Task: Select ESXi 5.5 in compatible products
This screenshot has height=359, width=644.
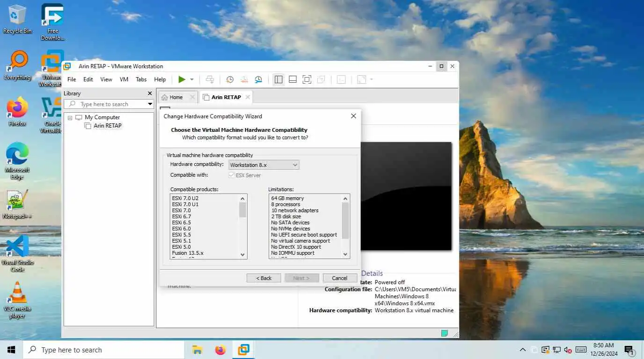Action: (182, 235)
